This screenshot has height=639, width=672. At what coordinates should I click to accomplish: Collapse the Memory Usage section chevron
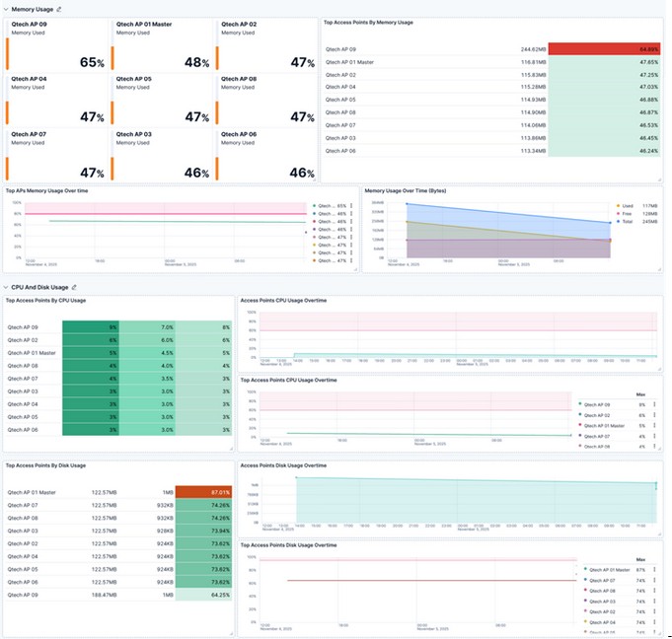(x=6, y=9)
